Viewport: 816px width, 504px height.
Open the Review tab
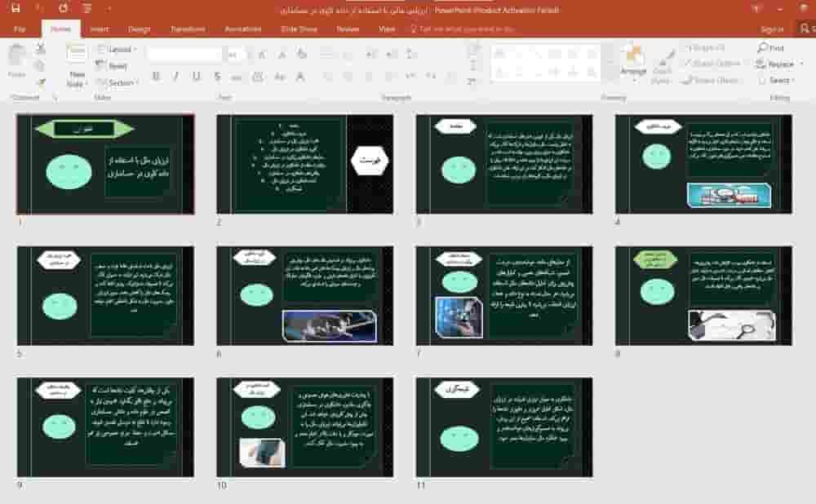click(348, 29)
